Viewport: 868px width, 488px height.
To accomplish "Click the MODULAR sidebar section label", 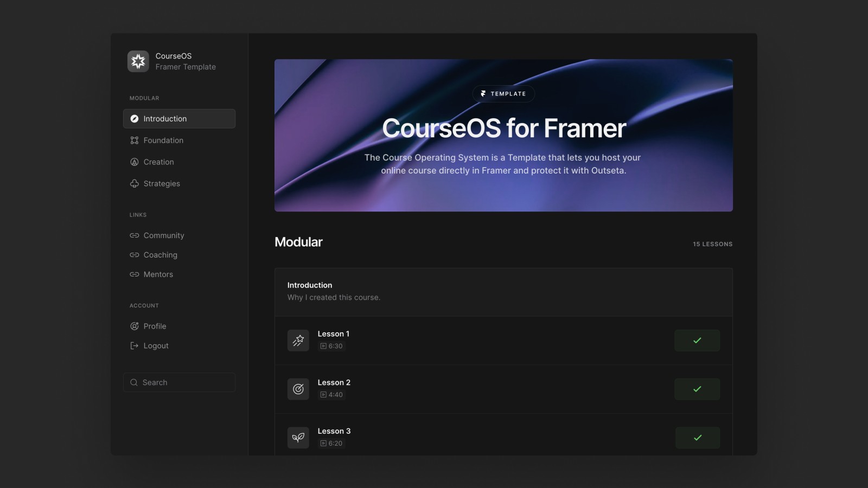I will [x=144, y=98].
